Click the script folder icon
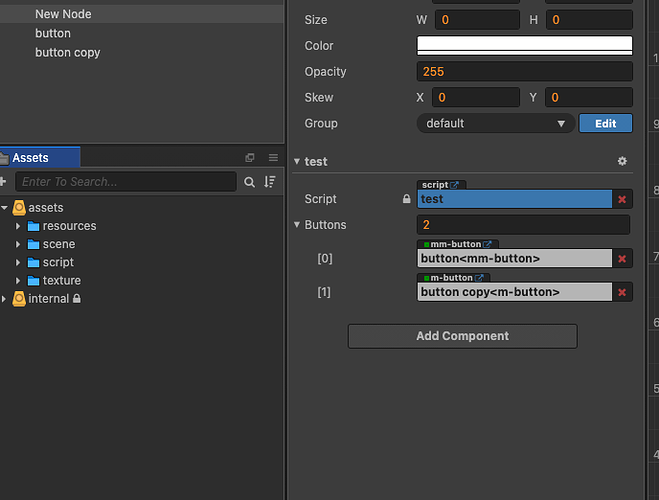659x500 pixels. [33, 263]
